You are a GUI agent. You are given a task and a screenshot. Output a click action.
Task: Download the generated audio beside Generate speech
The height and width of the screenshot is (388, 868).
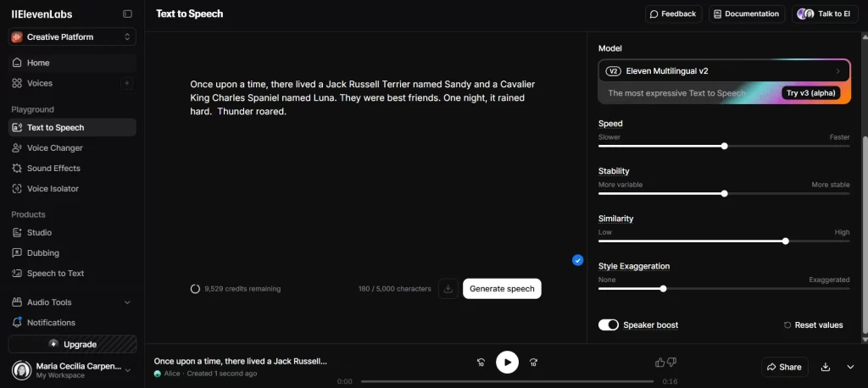448,289
